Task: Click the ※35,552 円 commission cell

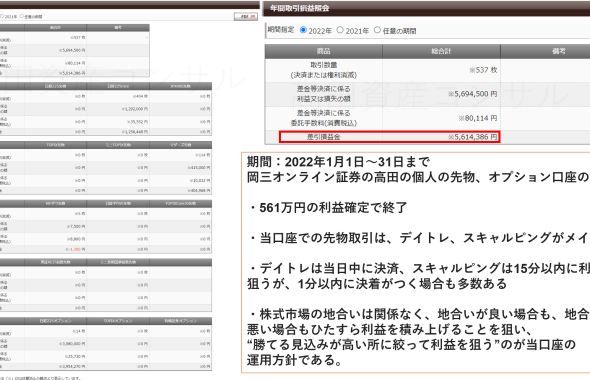Action: 137,122
